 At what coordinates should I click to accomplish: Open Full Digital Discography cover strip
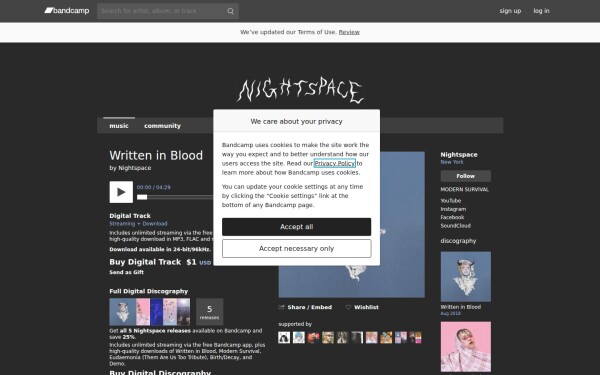pos(150,312)
